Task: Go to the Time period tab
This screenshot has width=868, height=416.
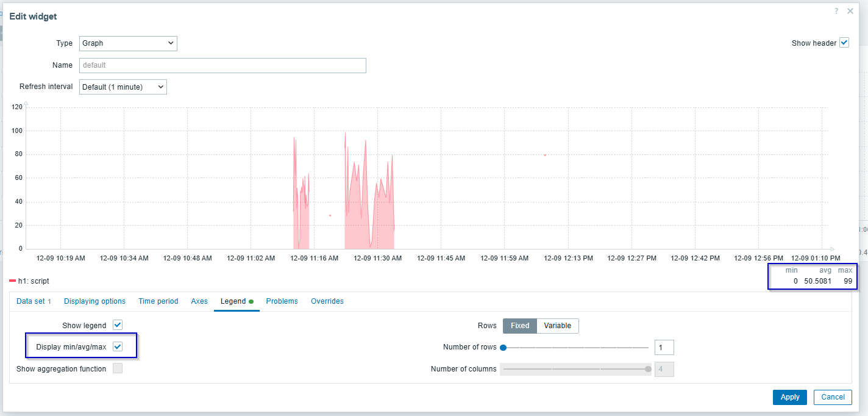Action: click(x=158, y=301)
